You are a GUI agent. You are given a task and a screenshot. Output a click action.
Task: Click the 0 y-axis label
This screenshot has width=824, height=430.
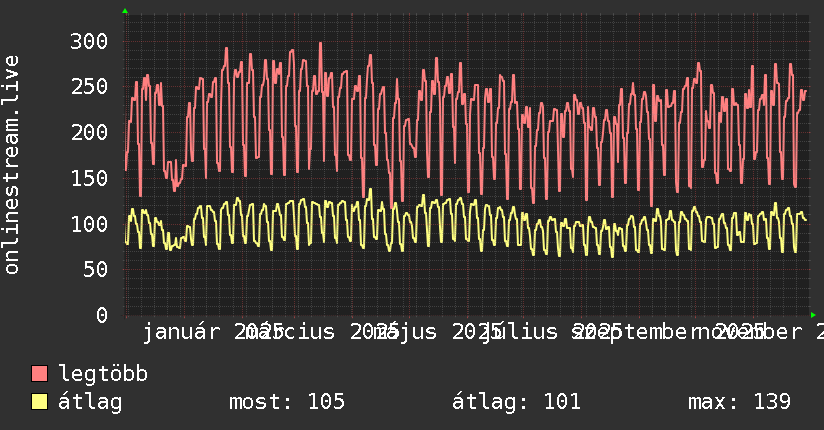click(x=102, y=315)
